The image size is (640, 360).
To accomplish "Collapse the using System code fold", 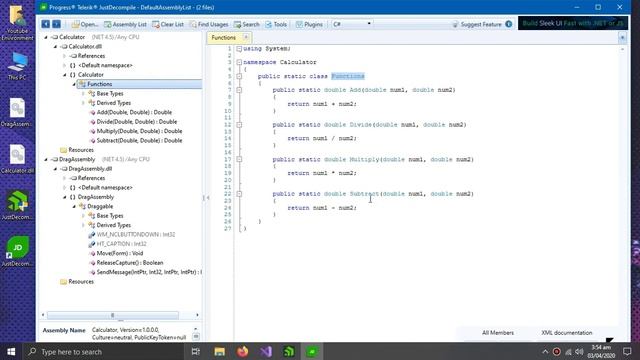I will click(x=239, y=49).
